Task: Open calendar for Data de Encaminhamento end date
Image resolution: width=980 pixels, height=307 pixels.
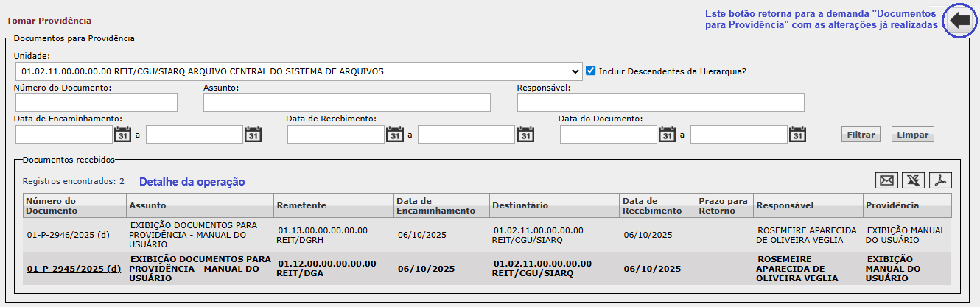Action: (x=253, y=135)
